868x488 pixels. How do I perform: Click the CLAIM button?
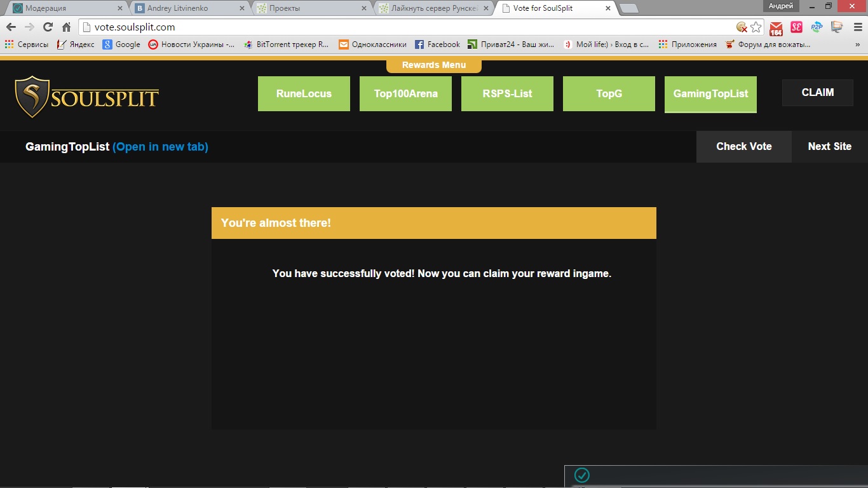(818, 93)
